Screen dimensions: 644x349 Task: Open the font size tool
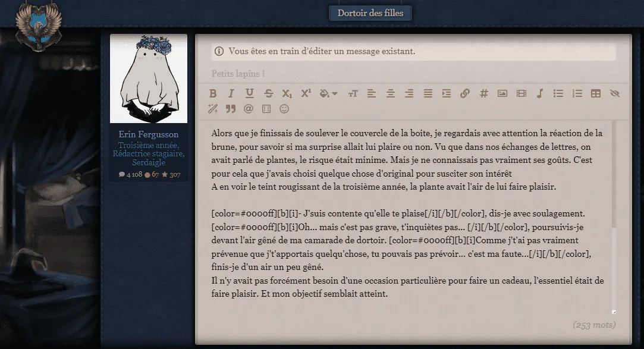pyautogui.click(x=353, y=93)
